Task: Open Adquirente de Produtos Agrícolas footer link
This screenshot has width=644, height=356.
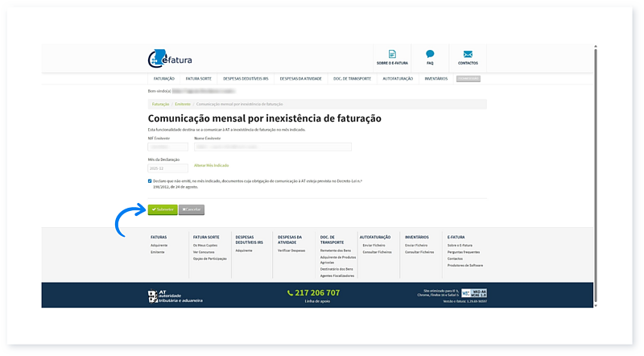Action: [x=338, y=260]
